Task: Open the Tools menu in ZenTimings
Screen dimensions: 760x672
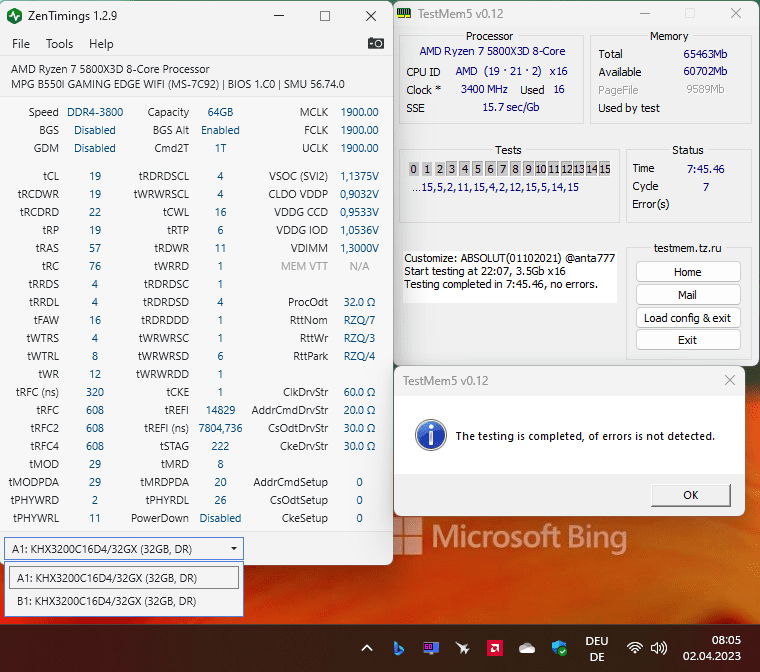Action: coord(59,44)
